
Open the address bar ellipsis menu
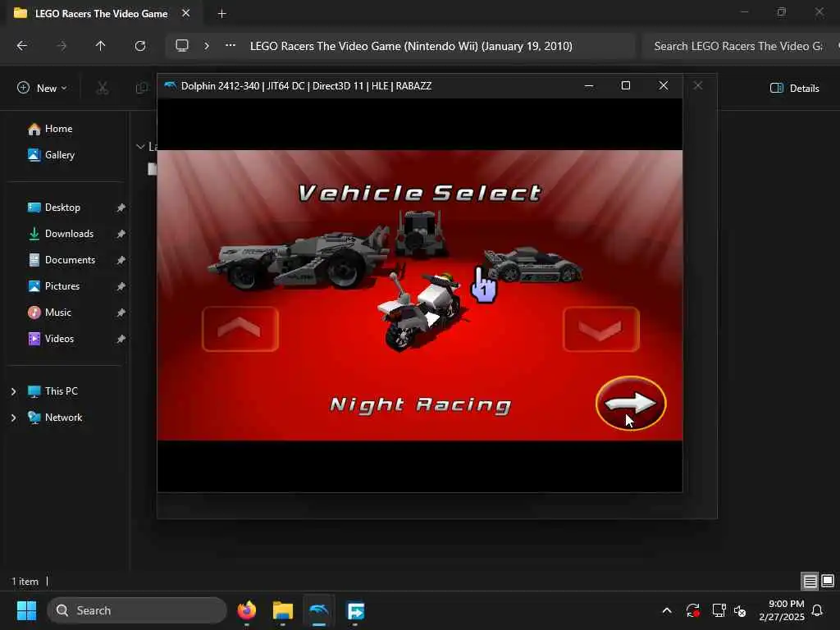(231, 46)
